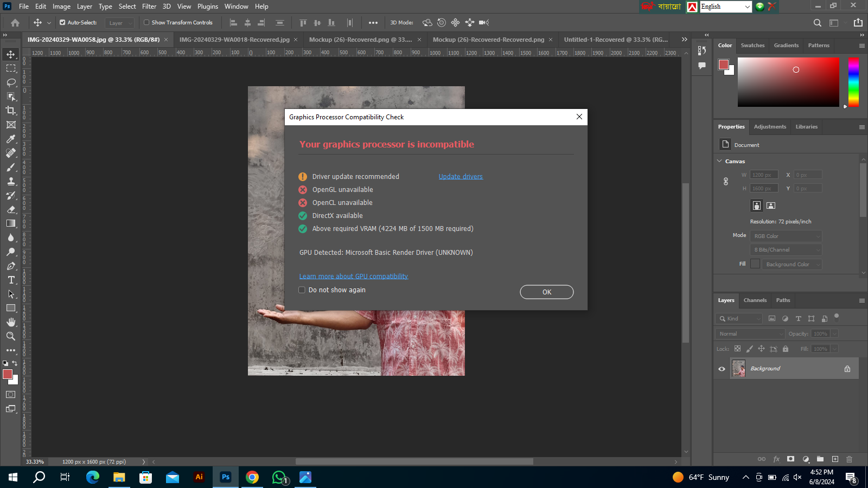Select the Type tool
Image resolution: width=868 pixels, height=488 pixels.
coord(10,280)
